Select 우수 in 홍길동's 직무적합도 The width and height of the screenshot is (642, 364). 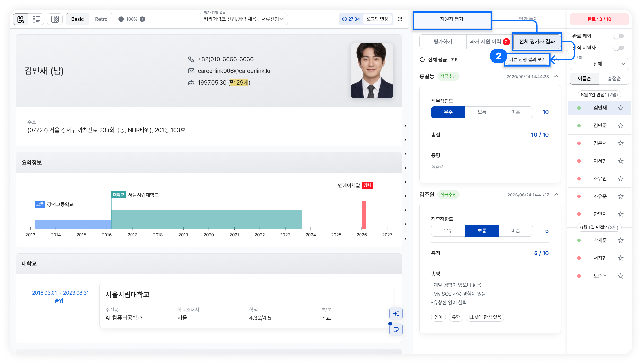click(x=448, y=112)
